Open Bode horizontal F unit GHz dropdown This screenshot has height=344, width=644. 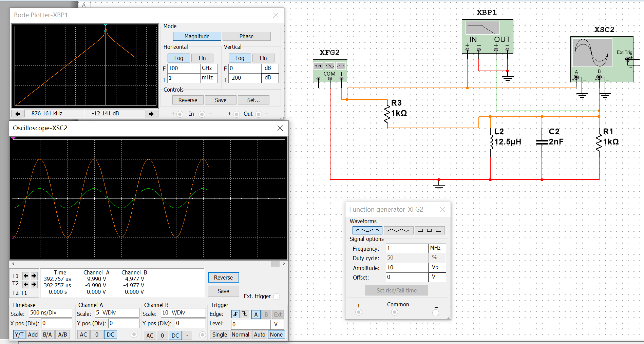point(208,68)
